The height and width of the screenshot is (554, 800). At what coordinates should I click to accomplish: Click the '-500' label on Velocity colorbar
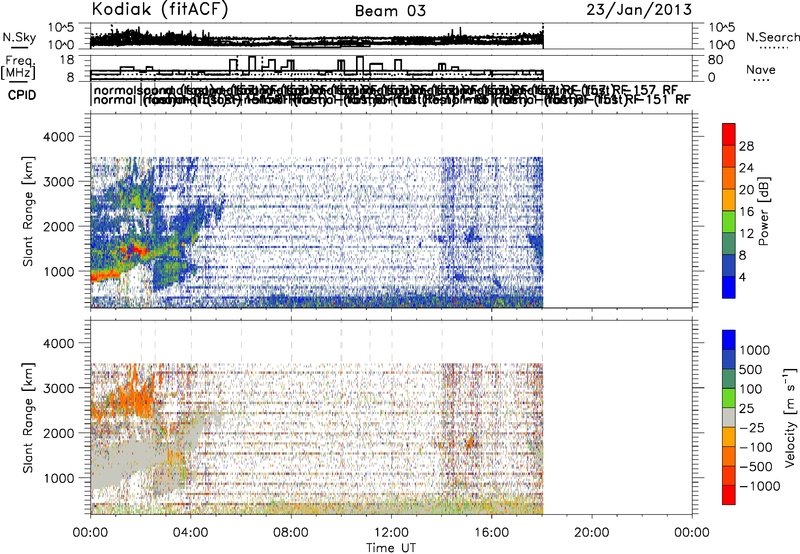(x=756, y=466)
